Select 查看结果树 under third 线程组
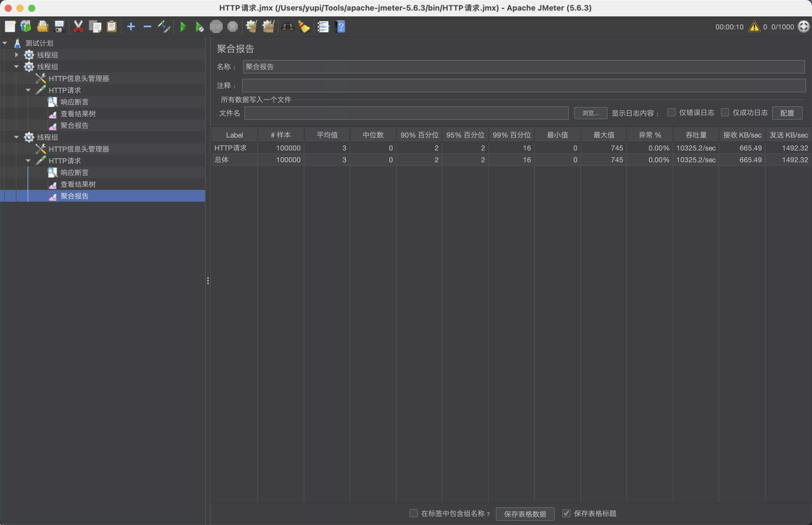Screen dimensions: 812x525 (x=78, y=184)
